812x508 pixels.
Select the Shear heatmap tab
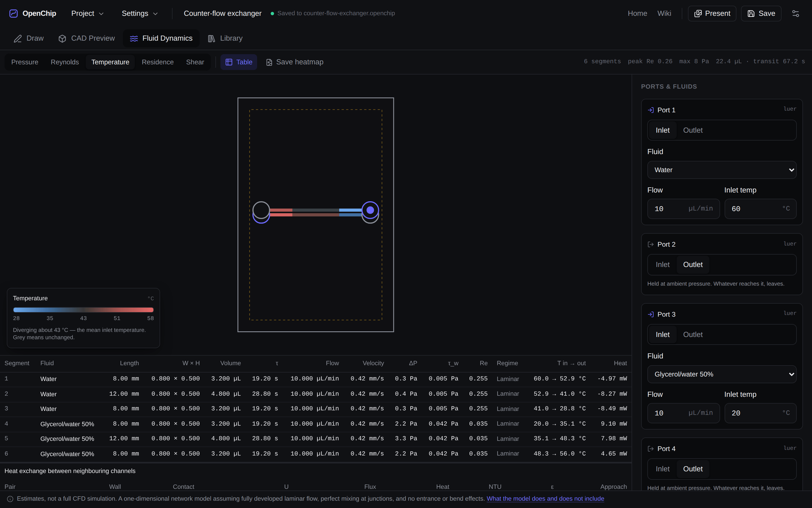pyautogui.click(x=195, y=62)
